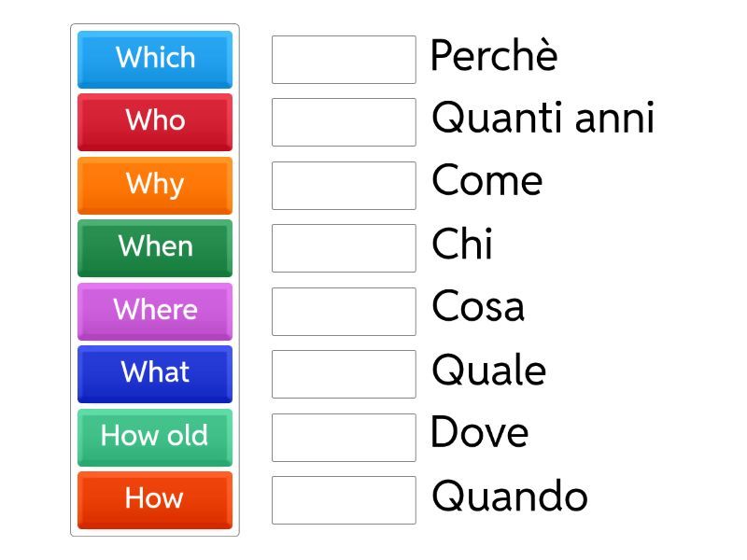
Task: Click the Italian word 'Perchè'
Action: (493, 57)
